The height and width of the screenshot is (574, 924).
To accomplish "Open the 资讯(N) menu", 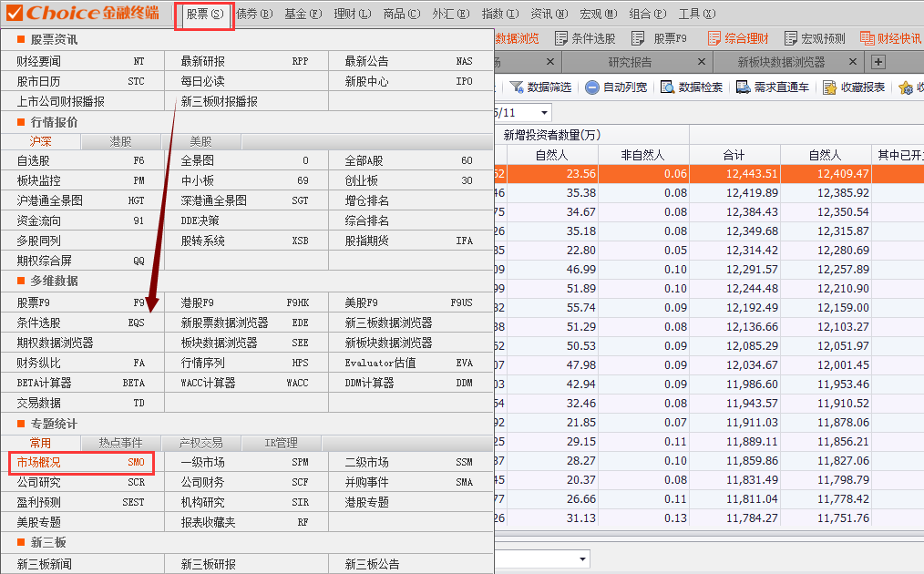I will click(x=549, y=14).
